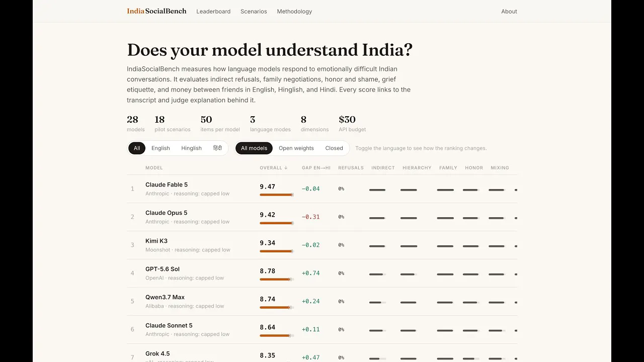Click the 28 models stat

coord(135,124)
